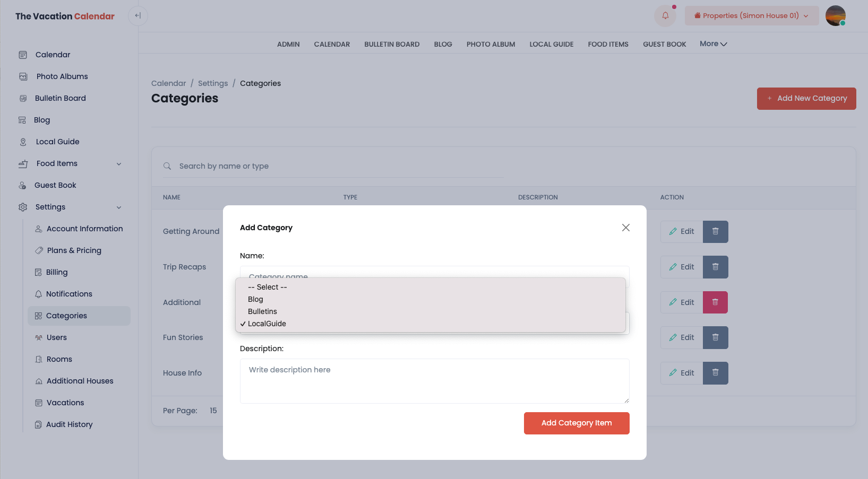Viewport: 868px width, 479px height.
Task: Click the red trash icon for Additional
Action: pyautogui.click(x=715, y=302)
